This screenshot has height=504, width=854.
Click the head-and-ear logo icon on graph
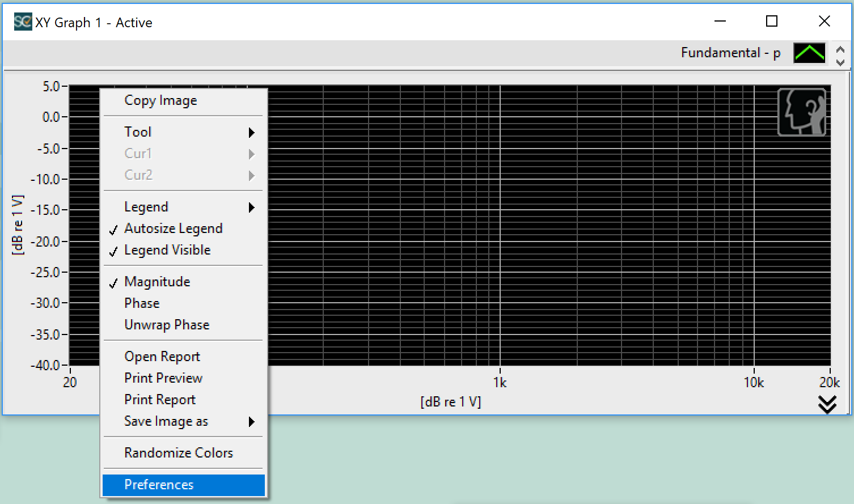pyautogui.click(x=802, y=112)
